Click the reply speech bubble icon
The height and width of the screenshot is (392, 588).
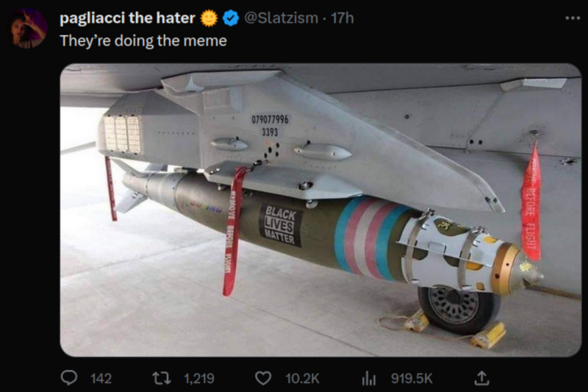tap(68, 378)
